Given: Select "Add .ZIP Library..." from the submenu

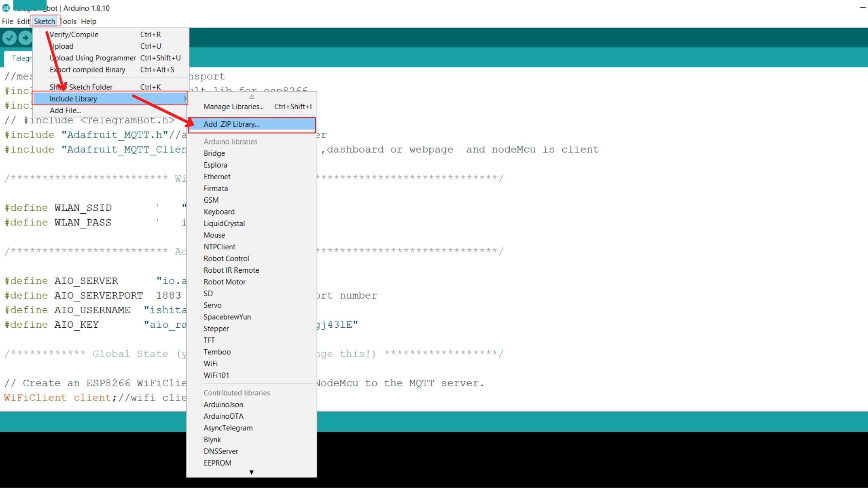Looking at the screenshot, I should 231,124.
